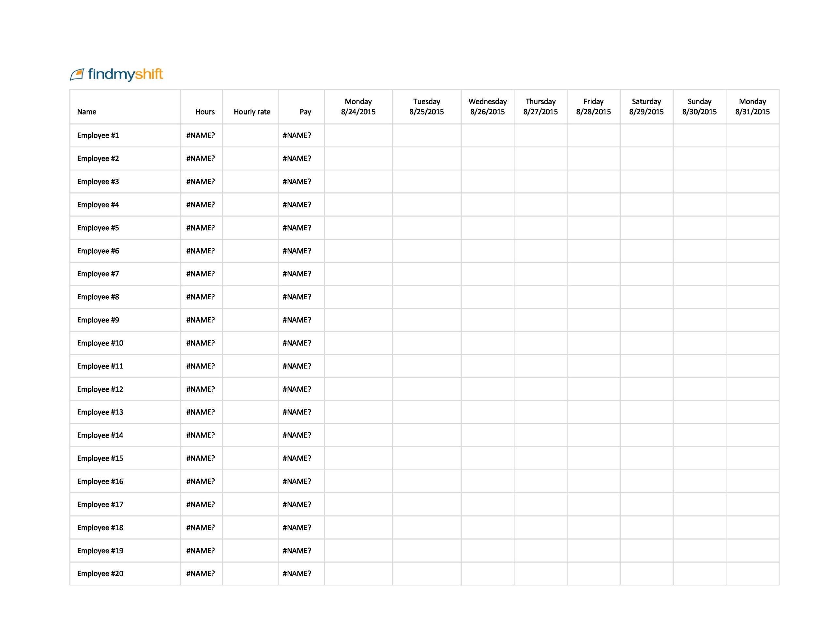835x644 pixels.
Task: Select the Hours column header
Action: point(205,112)
